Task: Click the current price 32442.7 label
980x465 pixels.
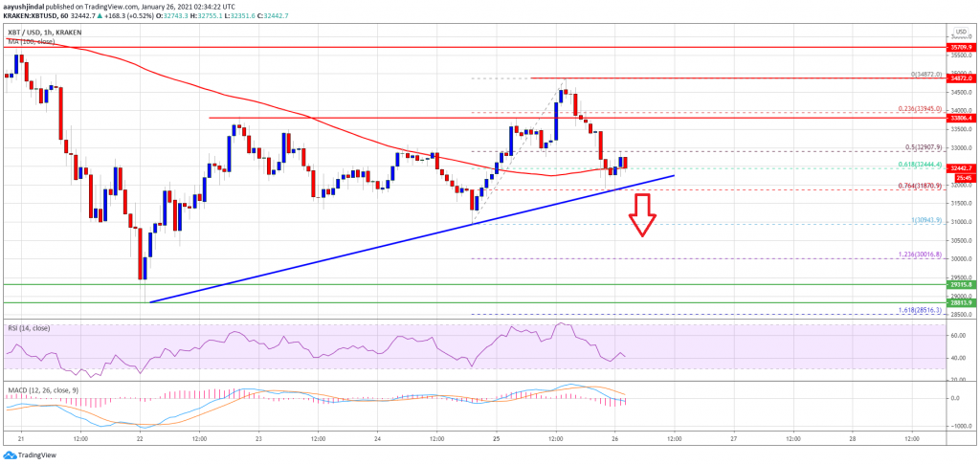Action: click(x=961, y=168)
